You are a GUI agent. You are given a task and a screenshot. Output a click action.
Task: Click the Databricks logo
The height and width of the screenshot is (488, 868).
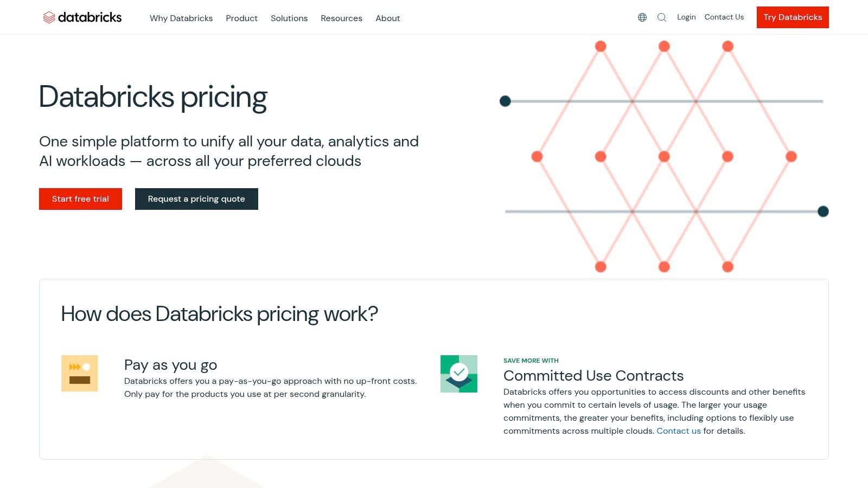[82, 17]
